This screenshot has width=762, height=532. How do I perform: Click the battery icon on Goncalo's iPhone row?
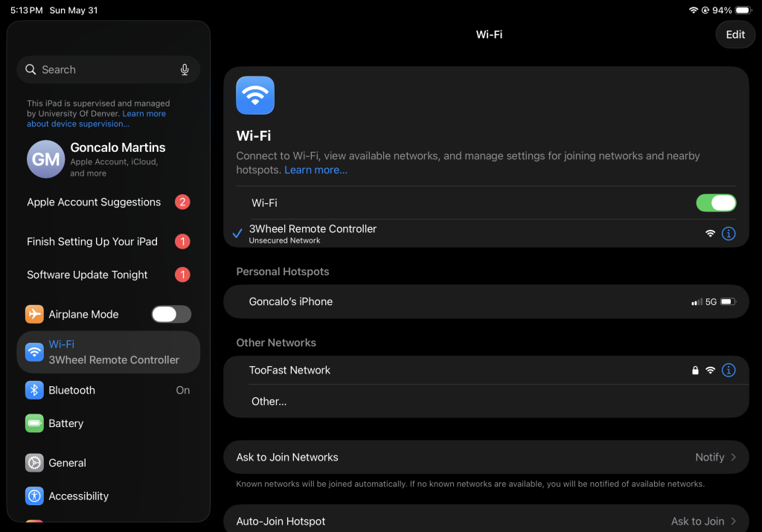[728, 301]
